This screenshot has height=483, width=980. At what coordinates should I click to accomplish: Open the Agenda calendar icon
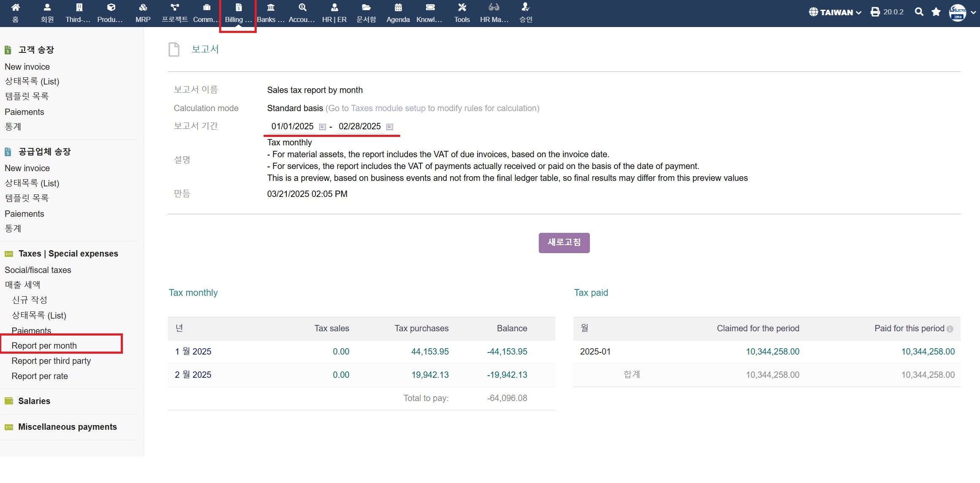click(398, 8)
